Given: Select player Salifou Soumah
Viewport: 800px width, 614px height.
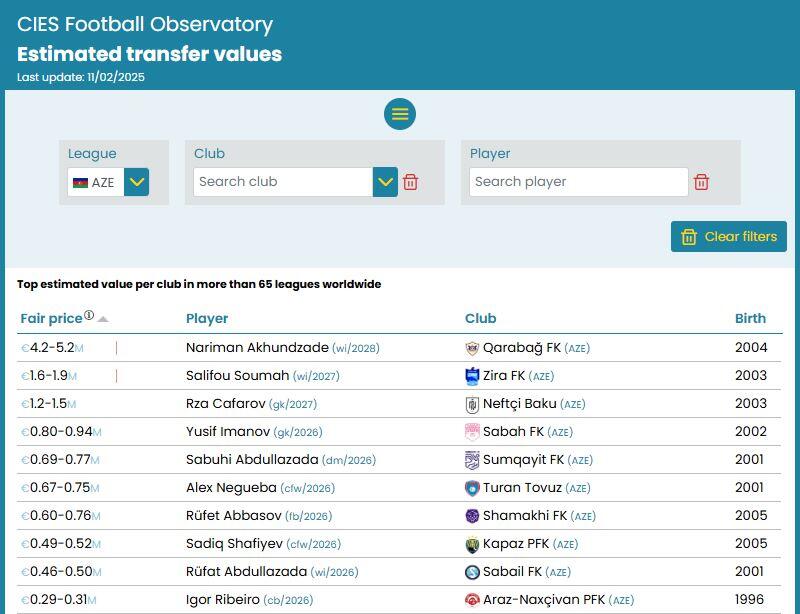Looking at the screenshot, I should 237,376.
